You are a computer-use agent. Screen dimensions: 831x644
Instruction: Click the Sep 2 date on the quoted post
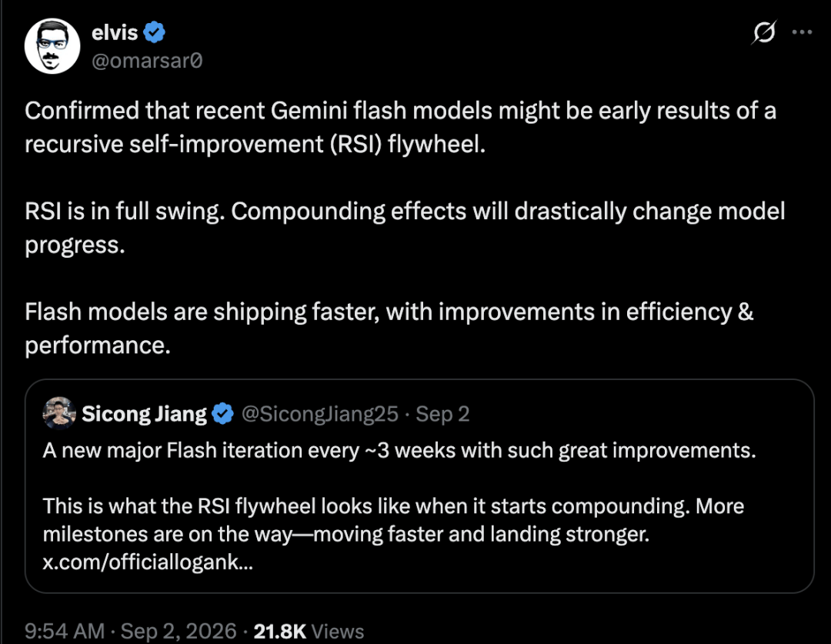tap(442, 414)
